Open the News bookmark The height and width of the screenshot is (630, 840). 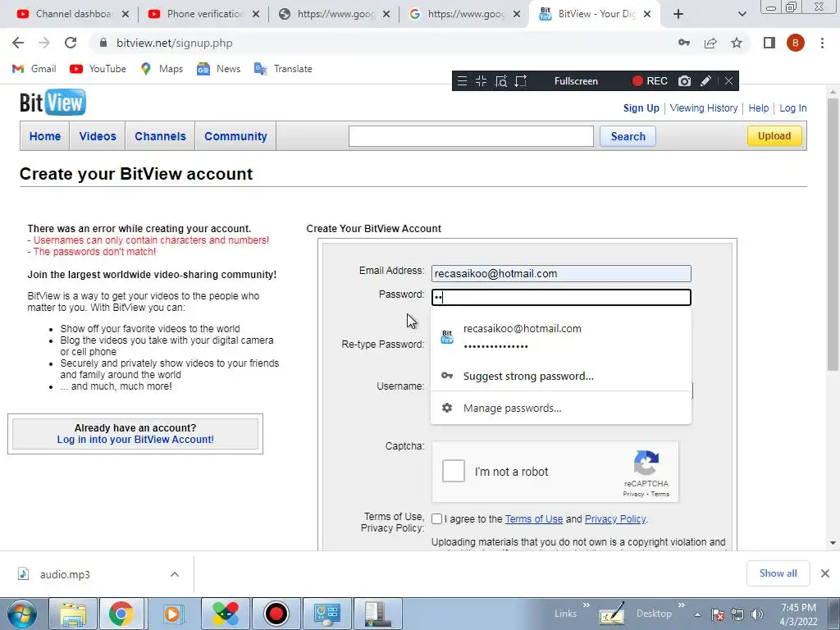218,69
